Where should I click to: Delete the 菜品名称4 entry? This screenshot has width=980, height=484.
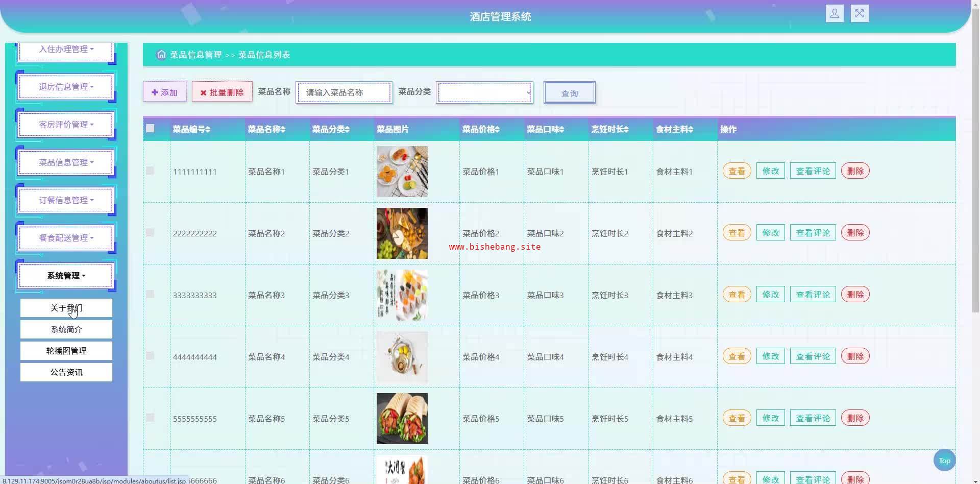click(855, 356)
